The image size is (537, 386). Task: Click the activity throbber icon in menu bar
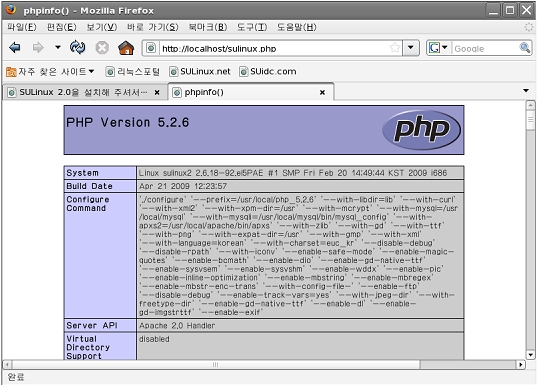529,27
